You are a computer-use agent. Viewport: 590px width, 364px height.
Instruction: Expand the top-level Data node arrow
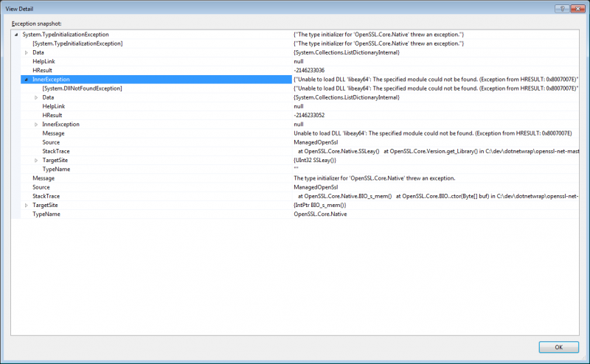pyautogui.click(x=27, y=52)
